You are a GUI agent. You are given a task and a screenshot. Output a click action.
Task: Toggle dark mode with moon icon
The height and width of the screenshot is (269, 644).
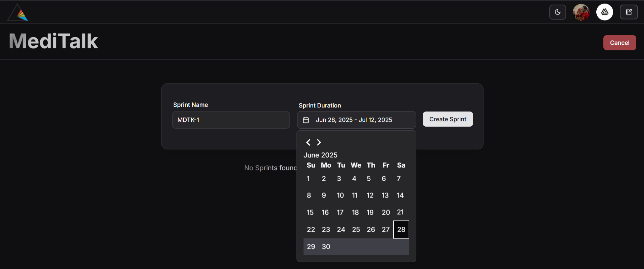click(x=557, y=12)
